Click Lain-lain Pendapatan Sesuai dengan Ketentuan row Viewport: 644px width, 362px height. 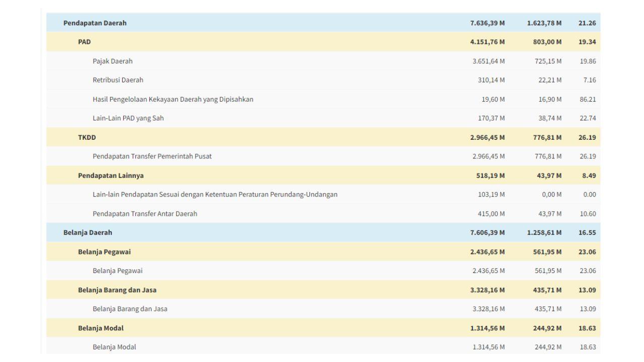point(215,195)
